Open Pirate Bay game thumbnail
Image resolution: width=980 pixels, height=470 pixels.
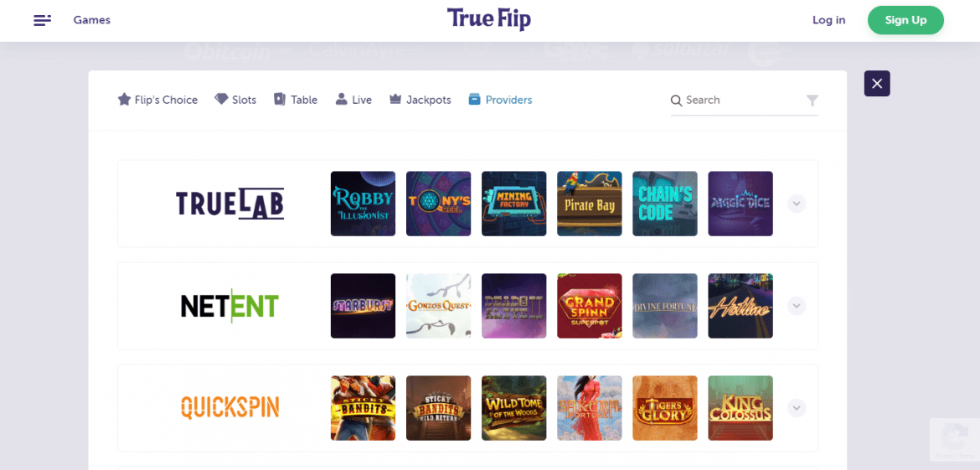[590, 204]
